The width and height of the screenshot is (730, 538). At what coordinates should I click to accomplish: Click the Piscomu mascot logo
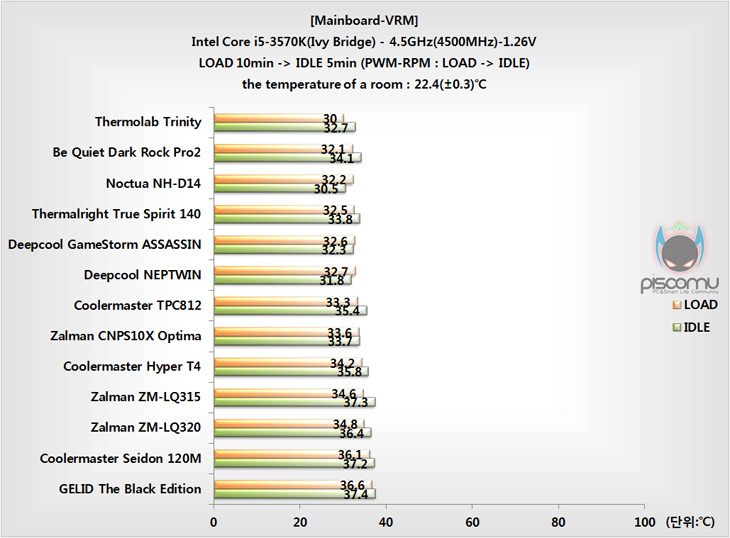point(680,247)
